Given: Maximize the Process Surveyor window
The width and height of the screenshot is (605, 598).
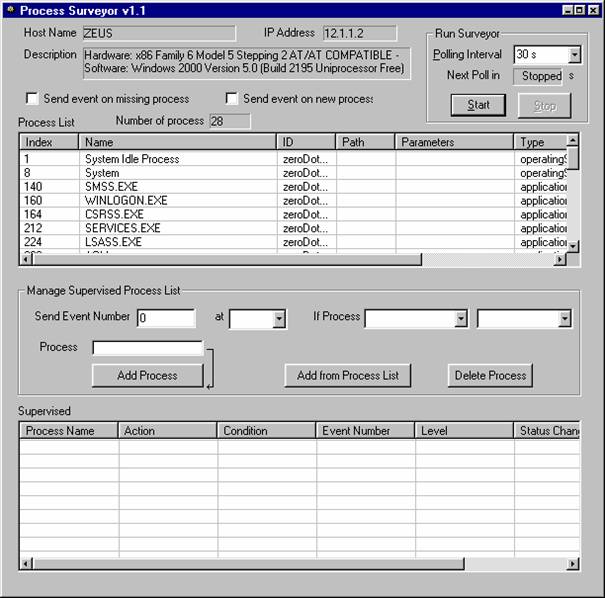Looking at the screenshot, I should (x=580, y=10).
